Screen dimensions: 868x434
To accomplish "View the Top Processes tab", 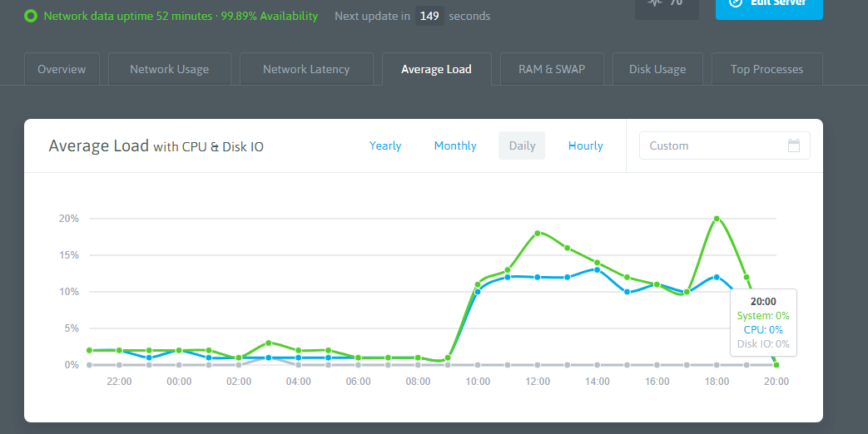I will (x=766, y=69).
